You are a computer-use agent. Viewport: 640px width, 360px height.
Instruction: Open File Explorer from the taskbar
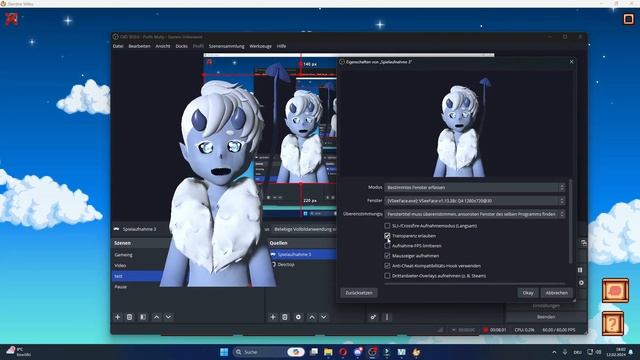(328, 352)
